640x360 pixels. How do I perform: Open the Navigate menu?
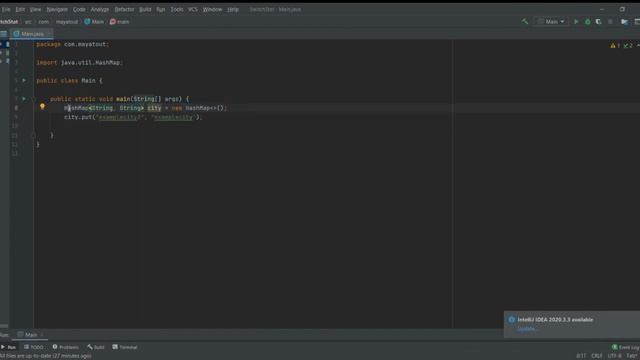57,9
